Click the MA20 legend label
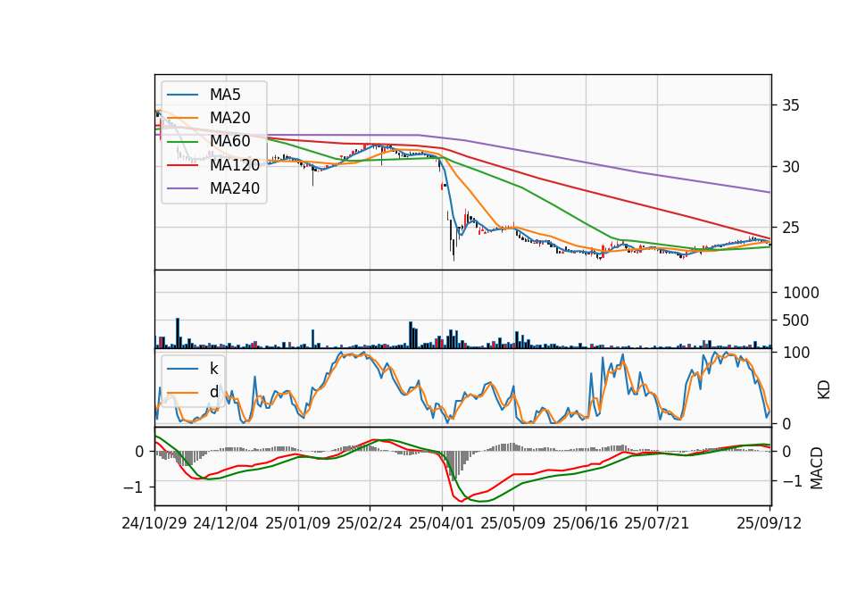 coord(229,118)
